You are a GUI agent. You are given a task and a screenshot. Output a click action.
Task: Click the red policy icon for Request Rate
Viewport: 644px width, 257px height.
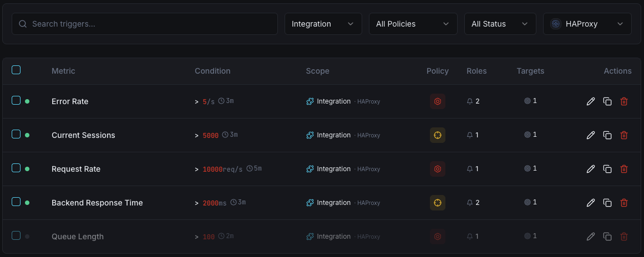click(438, 168)
